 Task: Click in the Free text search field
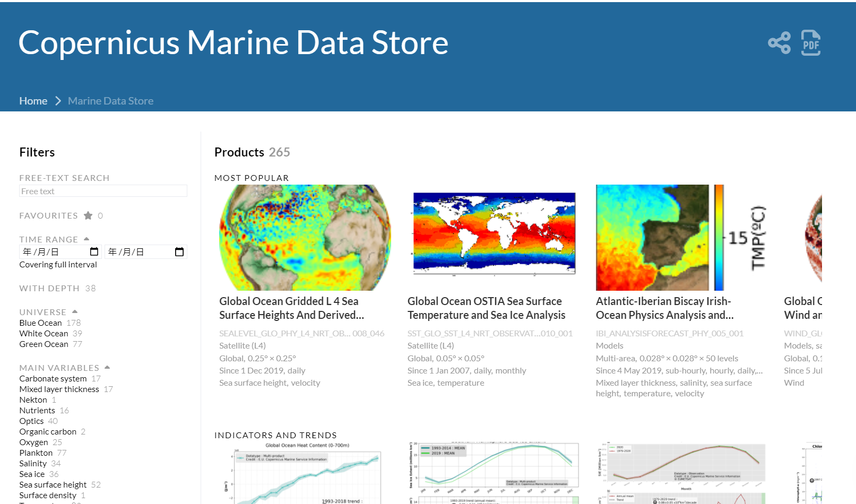point(103,191)
